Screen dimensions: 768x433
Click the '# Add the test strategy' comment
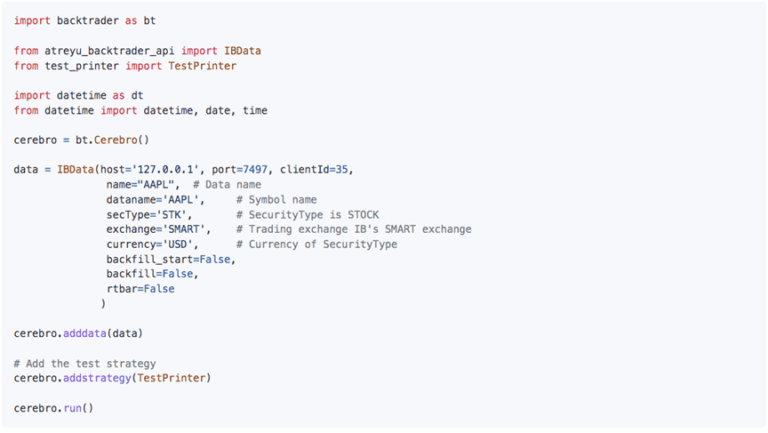click(x=85, y=363)
